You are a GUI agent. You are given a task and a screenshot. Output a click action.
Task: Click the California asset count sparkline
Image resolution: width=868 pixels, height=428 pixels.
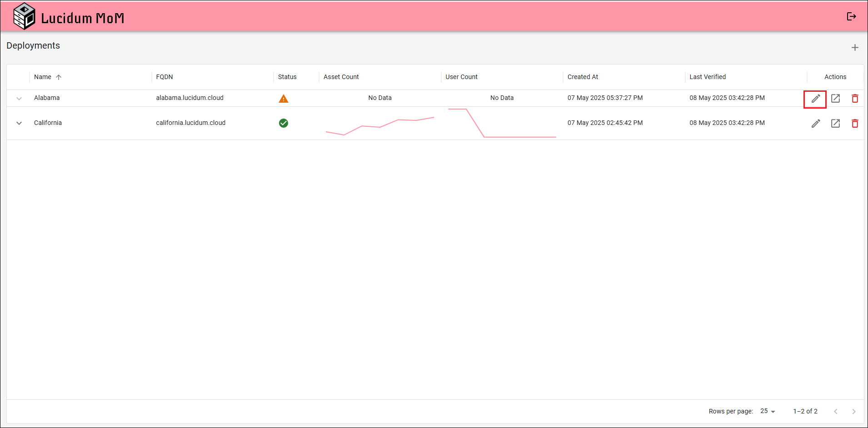click(380, 126)
